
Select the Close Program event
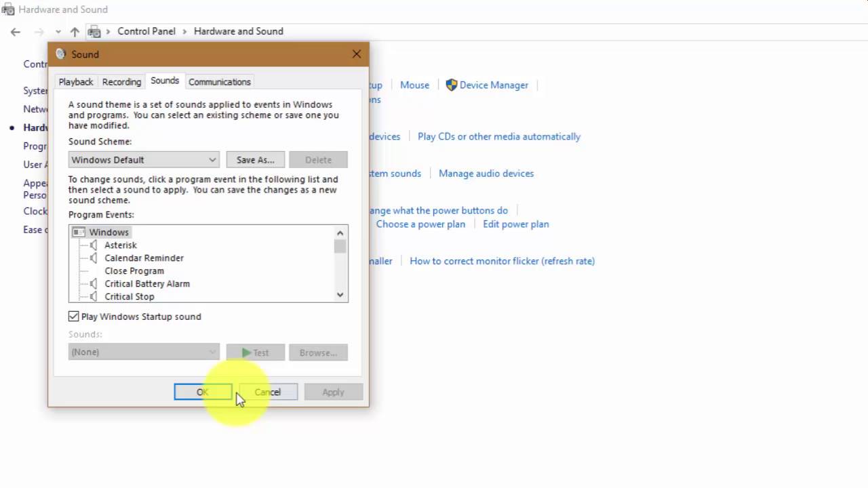point(134,270)
